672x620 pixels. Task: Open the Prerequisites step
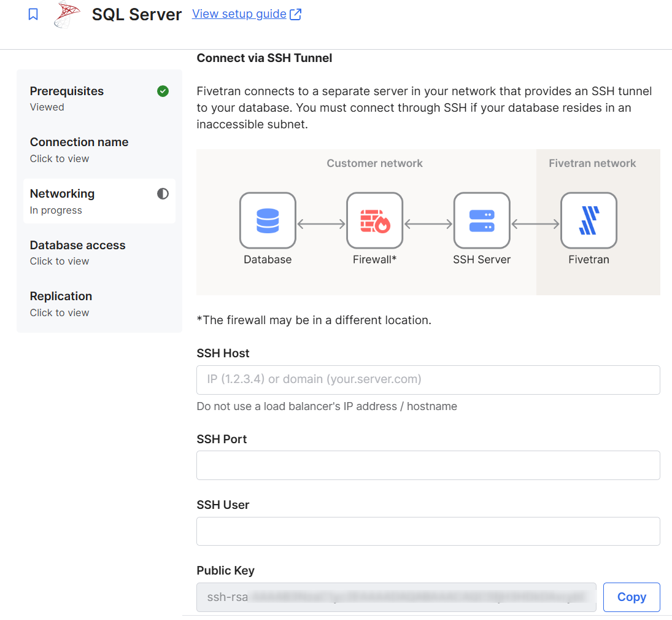[x=99, y=99]
